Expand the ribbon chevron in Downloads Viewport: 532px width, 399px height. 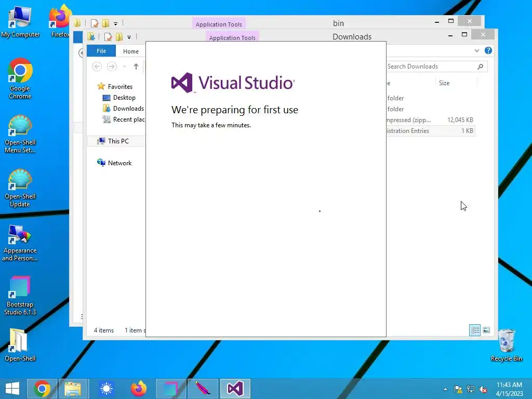477,50
